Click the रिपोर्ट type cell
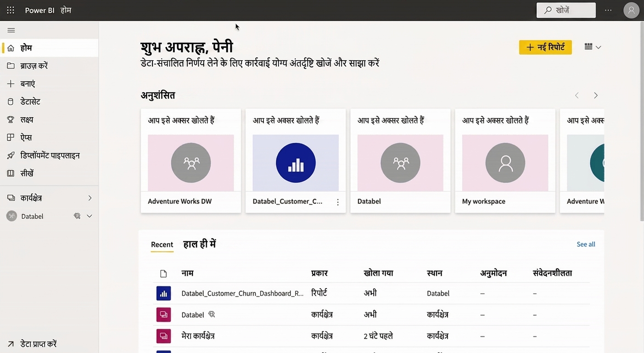 point(319,293)
